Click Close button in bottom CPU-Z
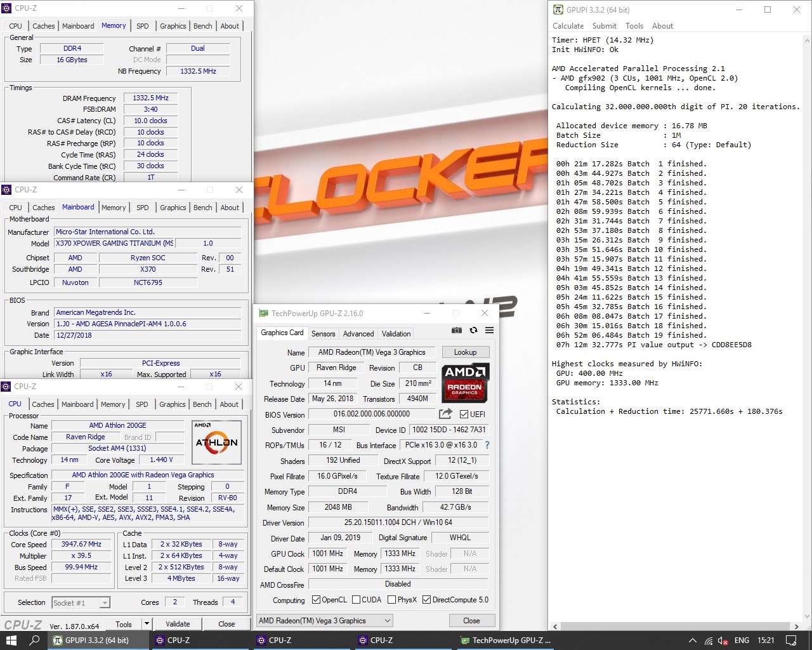The height and width of the screenshot is (650, 812). click(x=226, y=624)
